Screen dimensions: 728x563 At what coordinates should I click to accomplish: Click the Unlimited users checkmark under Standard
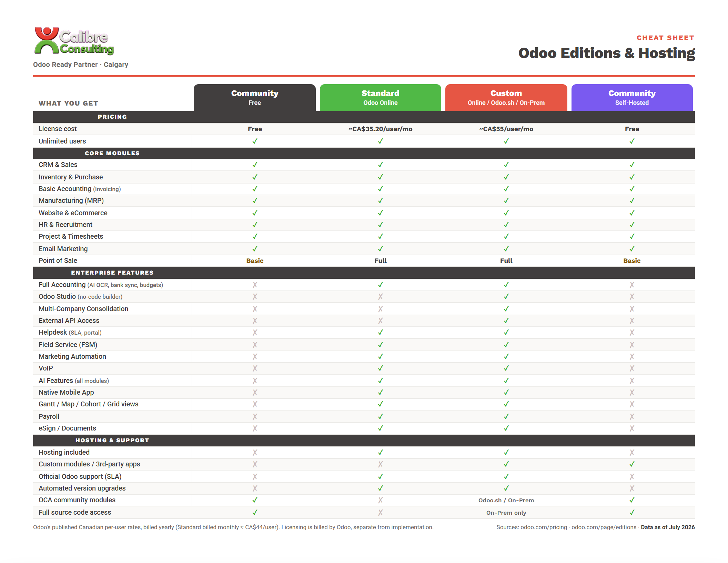click(x=380, y=141)
